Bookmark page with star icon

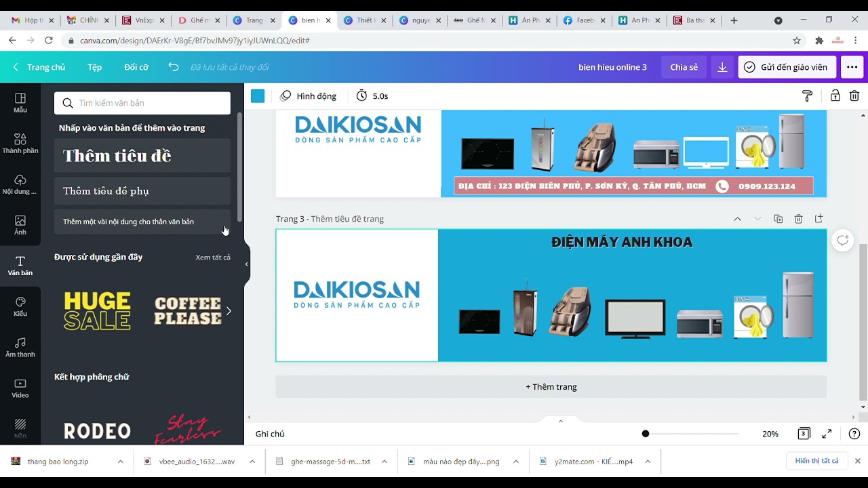797,41
